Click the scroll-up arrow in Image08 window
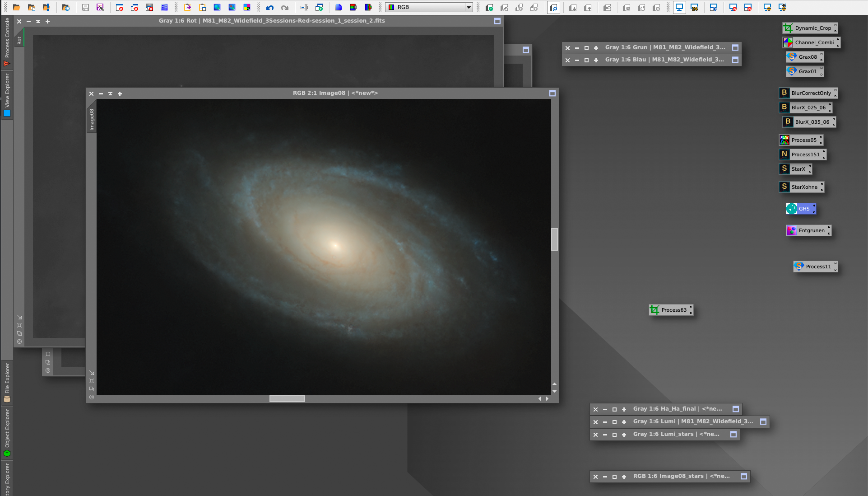868x496 pixels. click(x=554, y=384)
